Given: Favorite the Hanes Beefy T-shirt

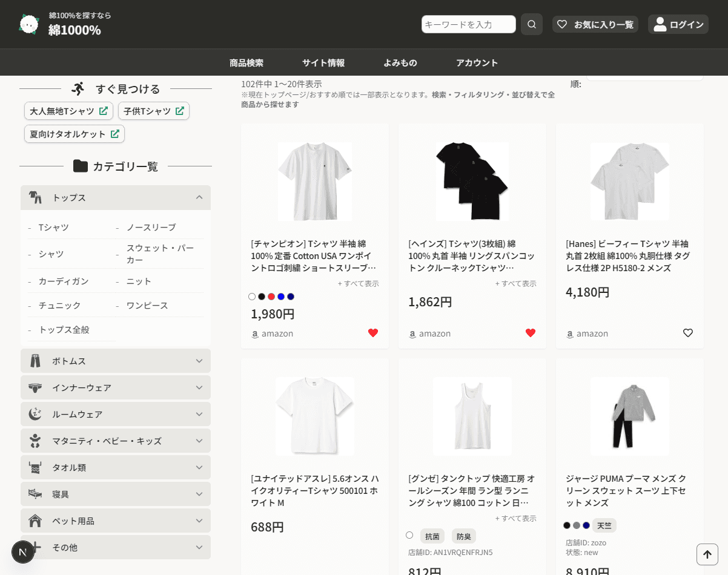Looking at the screenshot, I should click(x=687, y=333).
